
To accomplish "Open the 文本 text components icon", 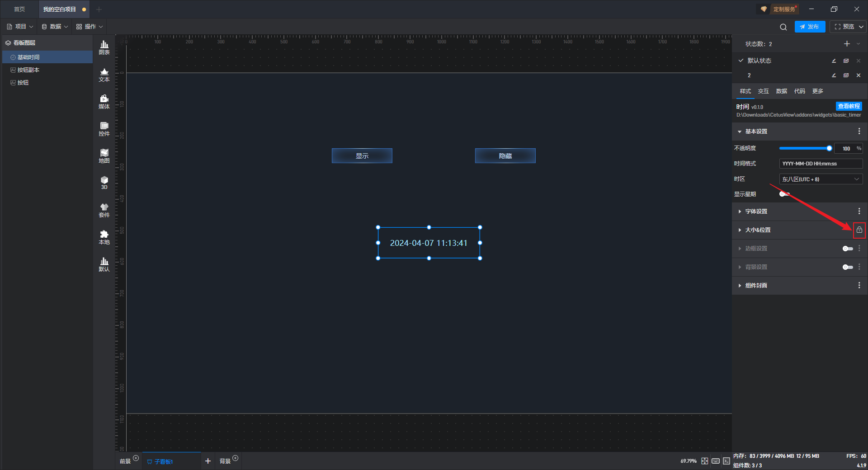I will pos(104,75).
